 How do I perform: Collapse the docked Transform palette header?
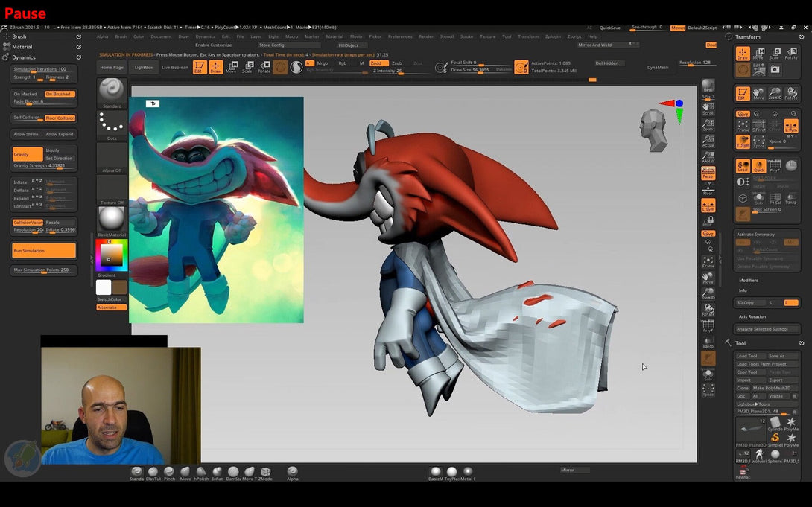(802, 36)
